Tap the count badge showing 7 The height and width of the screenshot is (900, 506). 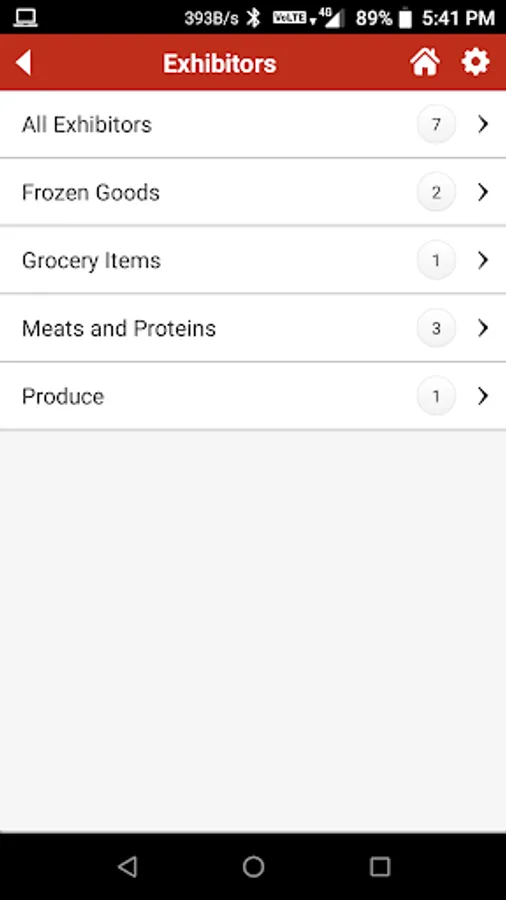[x=436, y=124]
